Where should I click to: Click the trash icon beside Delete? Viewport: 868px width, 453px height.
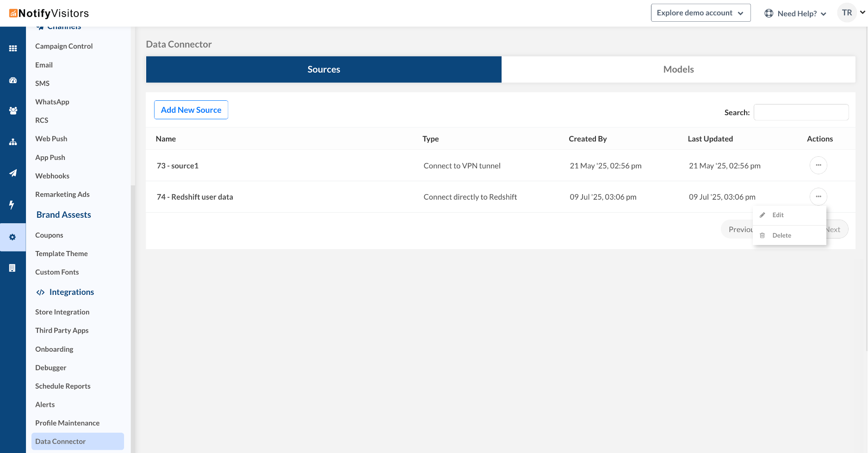tap(763, 235)
